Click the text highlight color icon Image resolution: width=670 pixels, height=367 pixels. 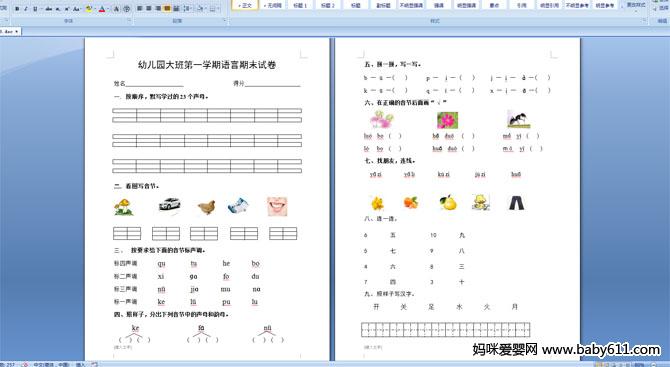(88, 9)
